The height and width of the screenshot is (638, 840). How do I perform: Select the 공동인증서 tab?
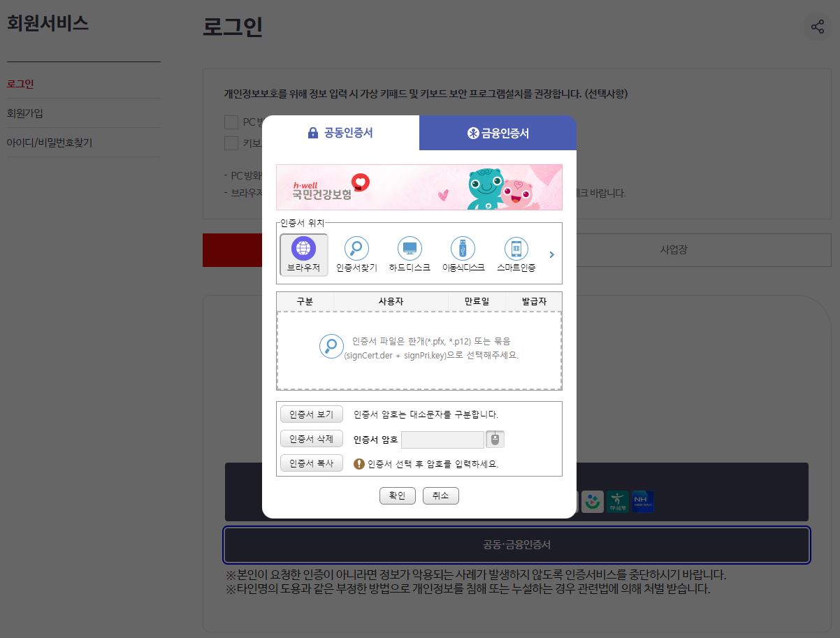[340, 133]
